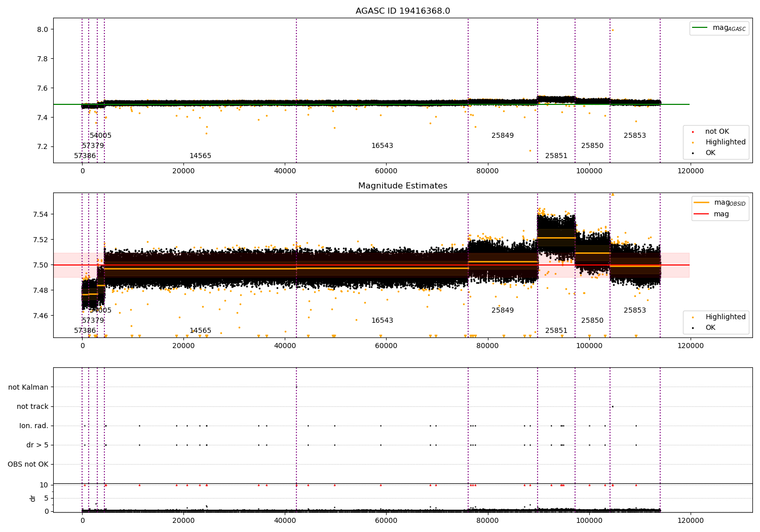Click the 7.8 y-axis tick label
The image size is (760, 532).
point(43,59)
